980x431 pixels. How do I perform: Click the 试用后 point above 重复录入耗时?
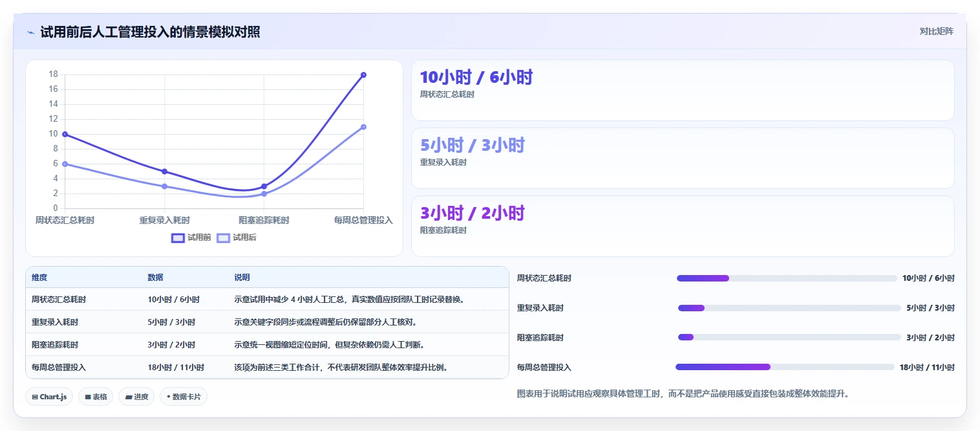click(164, 186)
